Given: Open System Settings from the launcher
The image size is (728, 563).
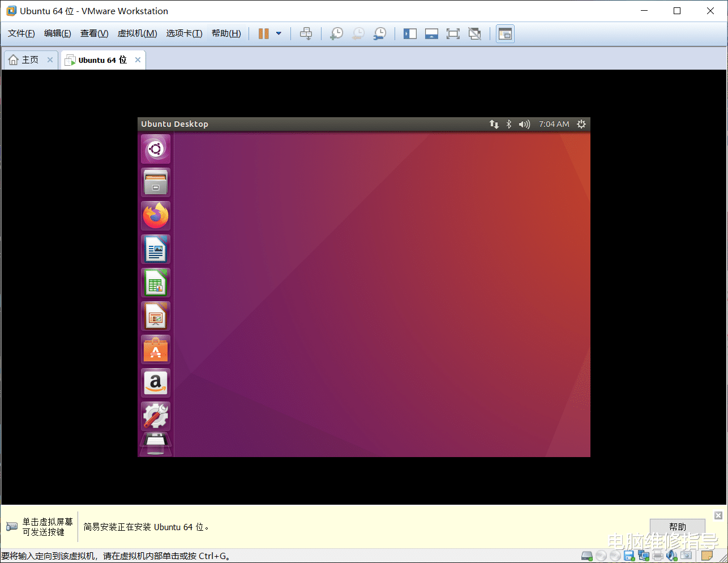Looking at the screenshot, I should [x=156, y=416].
